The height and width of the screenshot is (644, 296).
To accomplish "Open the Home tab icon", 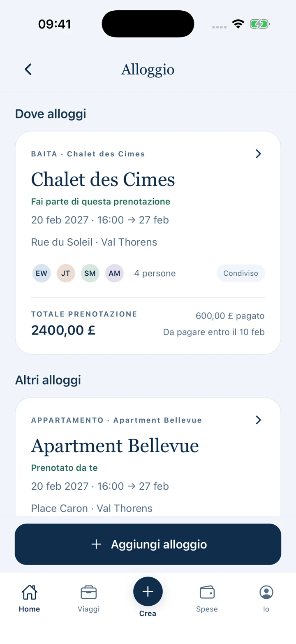I will pos(29,593).
